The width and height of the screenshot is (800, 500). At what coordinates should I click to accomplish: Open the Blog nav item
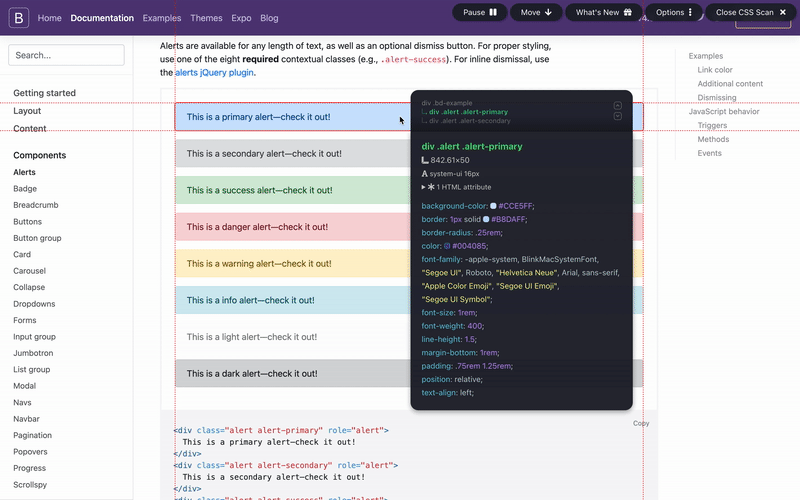point(269,18)
